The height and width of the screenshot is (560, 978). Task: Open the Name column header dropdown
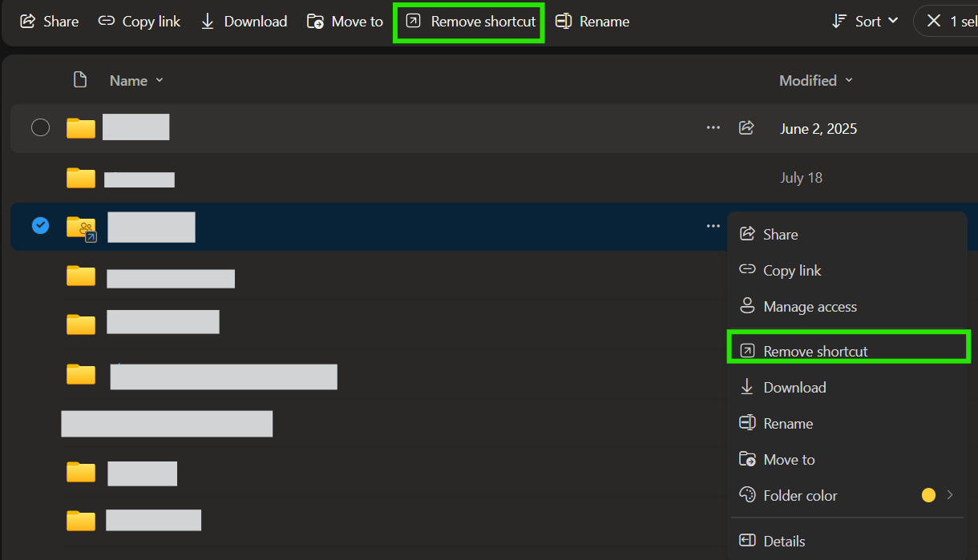[136, 81]
